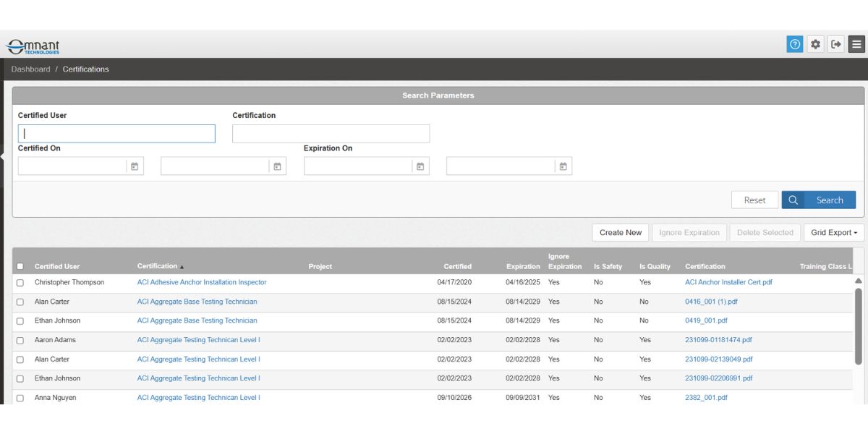Sort by Is Safety column header

[x=608, y=266]
